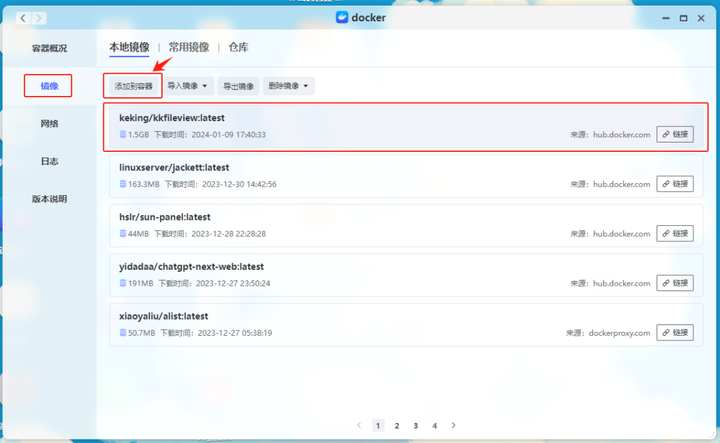
Task: Click the 1.5GB size of kkfileview
Action: coord(139,135)
